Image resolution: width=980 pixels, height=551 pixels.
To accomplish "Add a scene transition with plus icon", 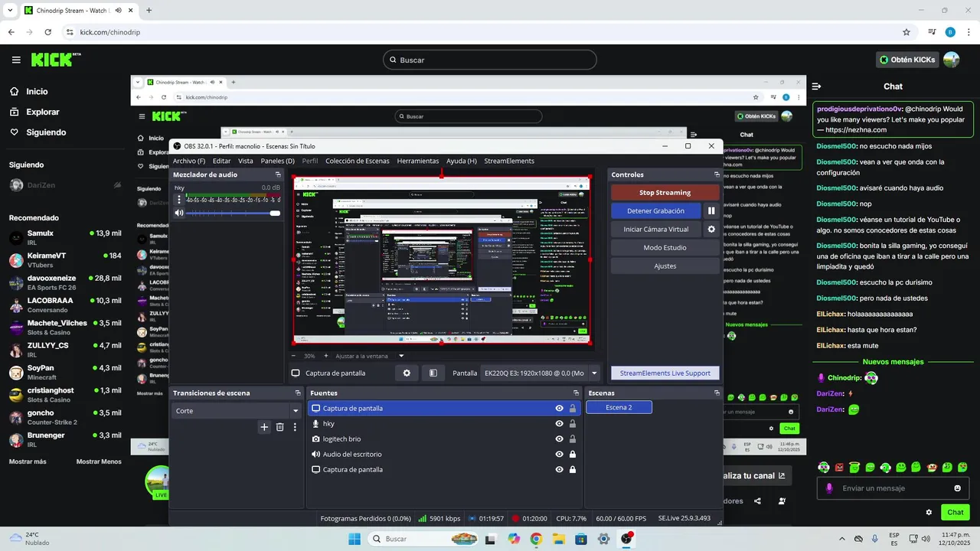I will click(264, 427).
